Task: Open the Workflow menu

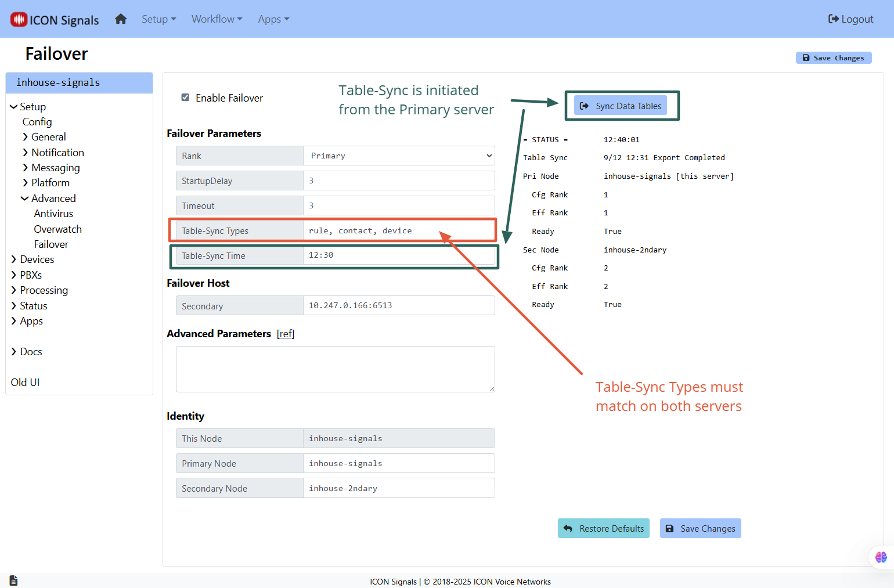Action: [217, 19]
